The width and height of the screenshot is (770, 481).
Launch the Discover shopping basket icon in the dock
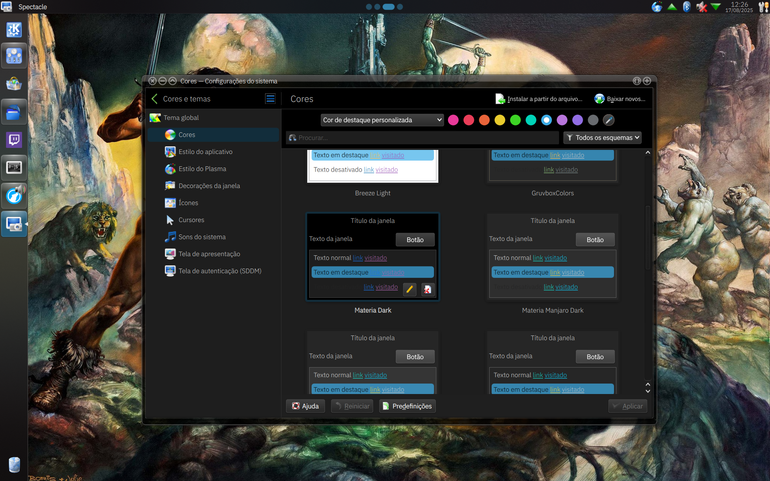click(x=14, y=84)
